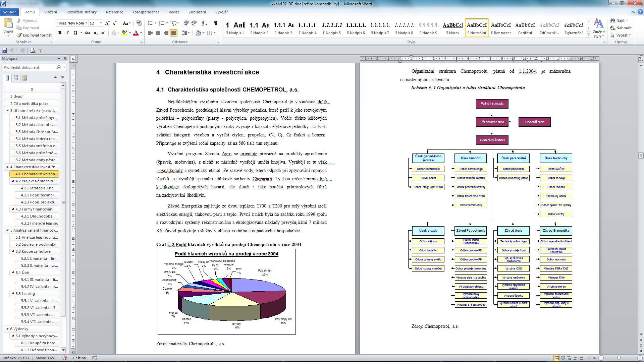Collapse 3 Literární rešerše heading

(7, 110)
